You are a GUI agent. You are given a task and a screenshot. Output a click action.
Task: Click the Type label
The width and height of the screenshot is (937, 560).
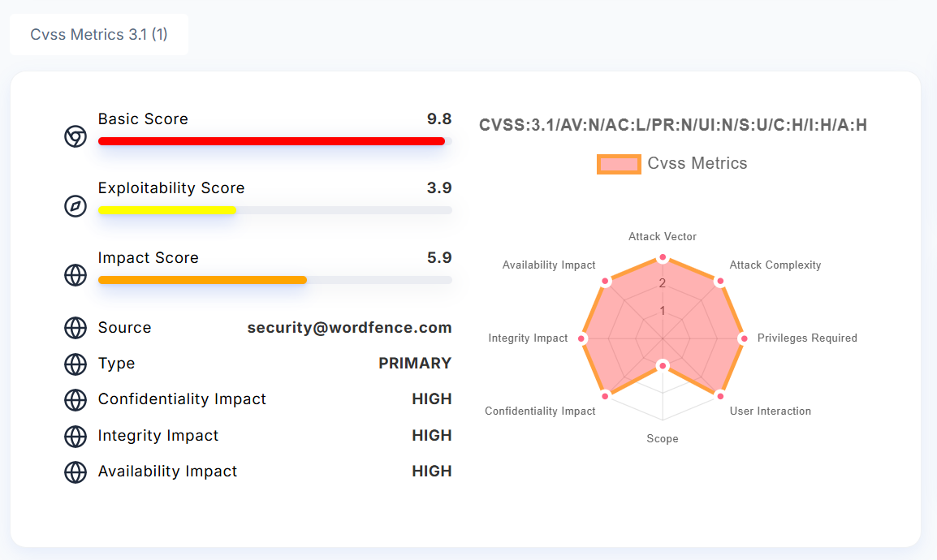(x=117, y=364)
